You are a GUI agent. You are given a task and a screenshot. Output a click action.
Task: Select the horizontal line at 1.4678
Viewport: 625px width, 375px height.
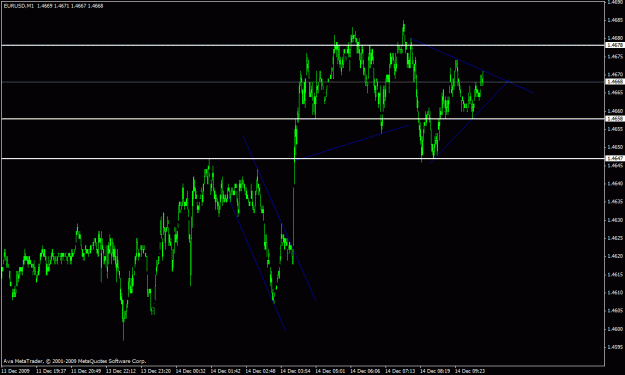[303, 45]
